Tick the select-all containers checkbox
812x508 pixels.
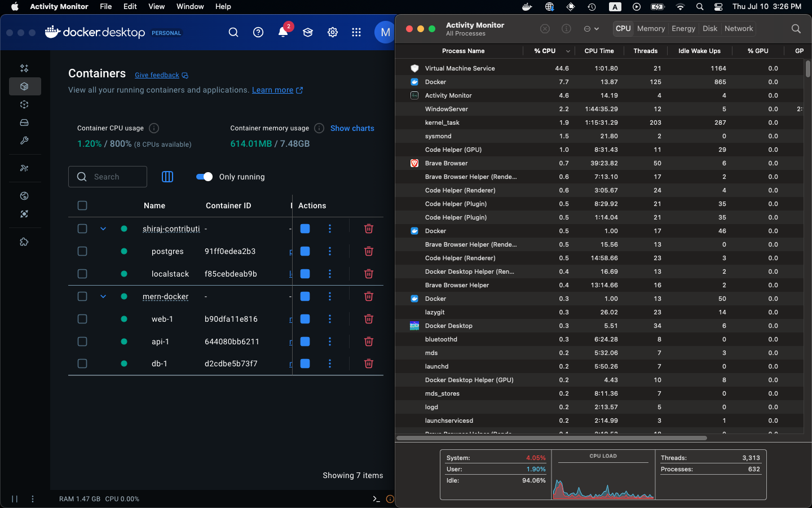82,205
